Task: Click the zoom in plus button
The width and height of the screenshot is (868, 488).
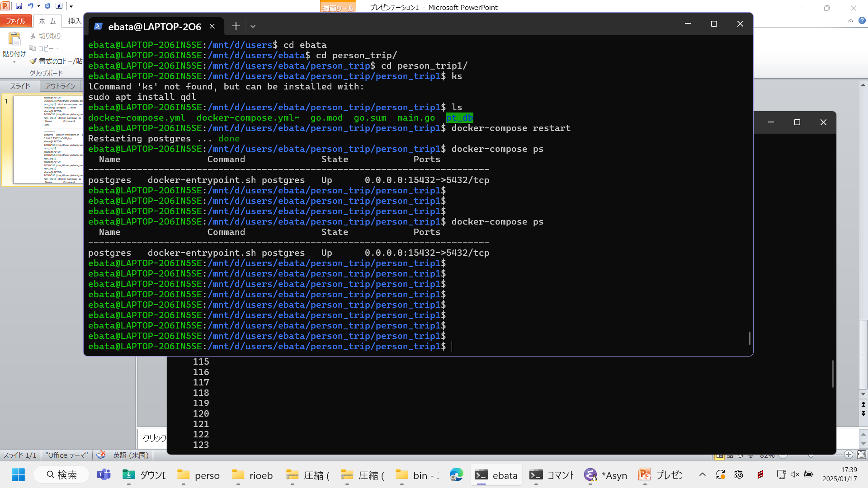Action: point(848,455)
